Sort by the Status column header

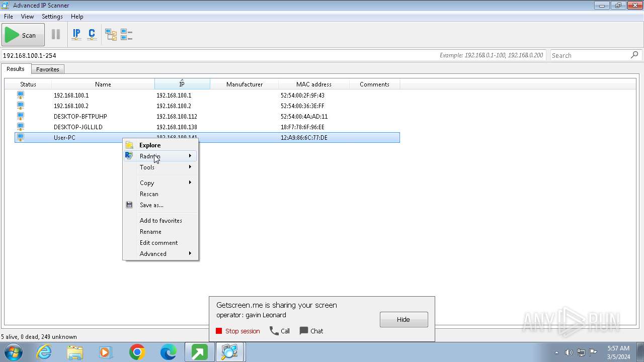[28, 84]
